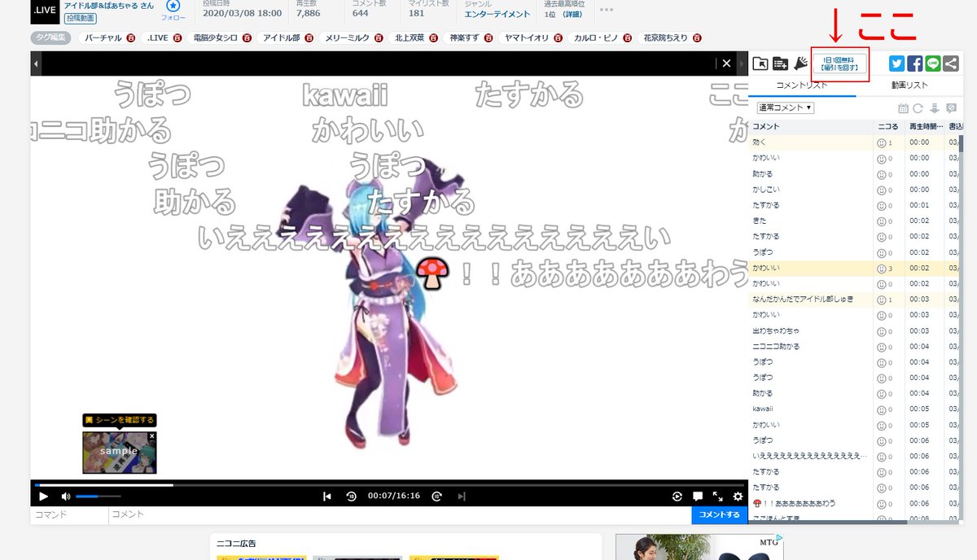Screen dimensions: 977x560
Task: Share on Facebook icon
Action: point(915,63)
